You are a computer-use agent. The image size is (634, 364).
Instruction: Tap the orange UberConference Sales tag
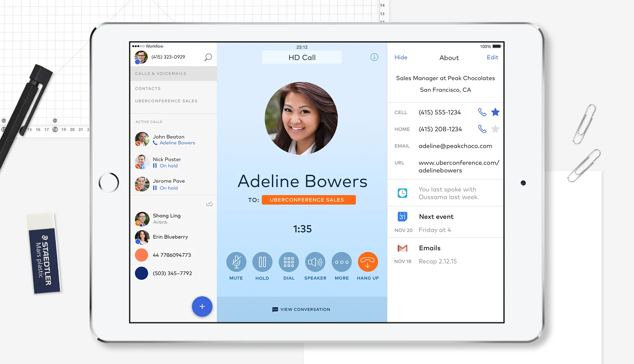309,200
